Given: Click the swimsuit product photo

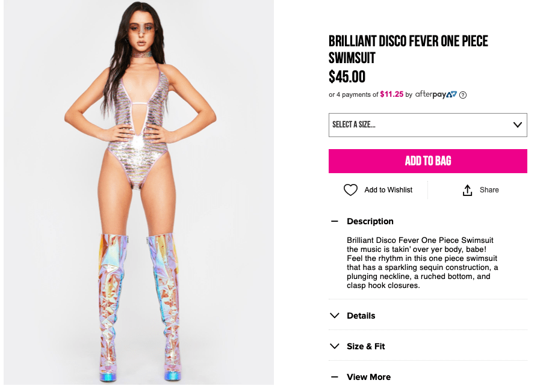Looking at the screenshot, I should click(139, 192).
